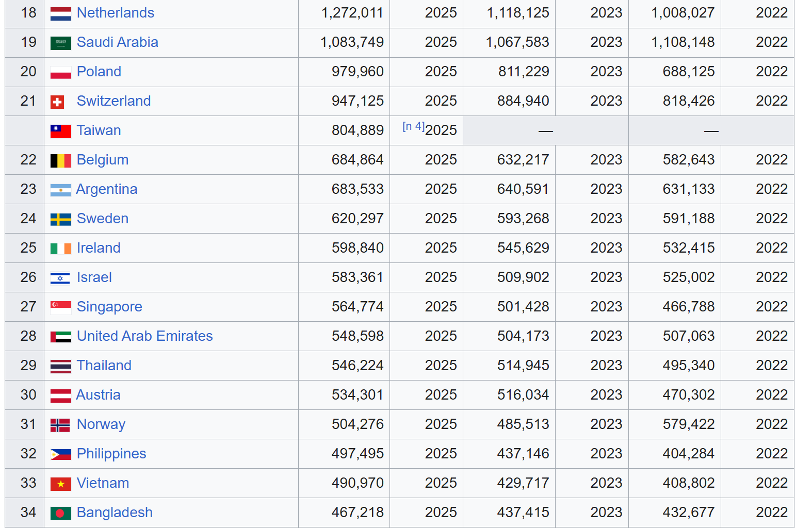
Task: Open footnote [n 4] in Taiwan row
Action: pyautogui.click(x=414, y=126)
